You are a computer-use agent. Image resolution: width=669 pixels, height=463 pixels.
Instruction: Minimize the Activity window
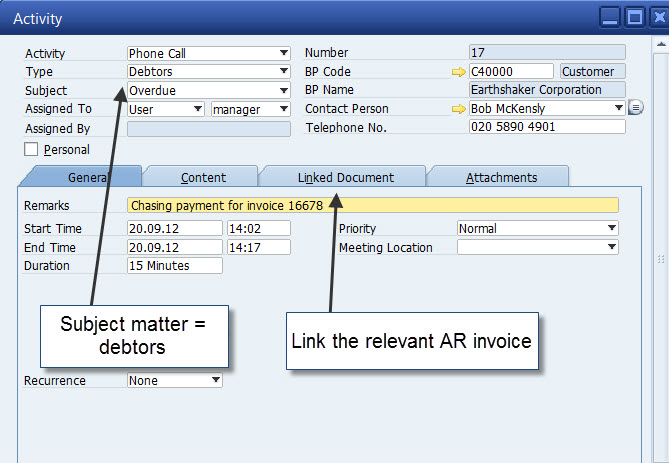click(609, 17)
